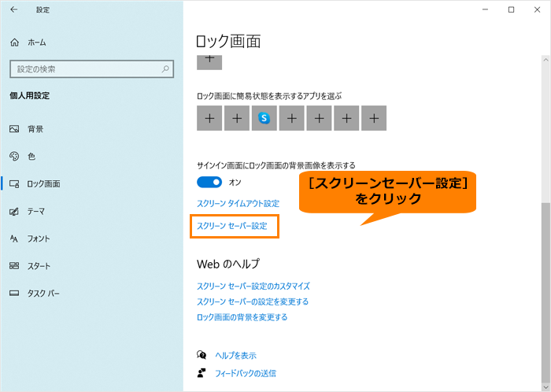Click the search magnifier icon
Viewport: 551px width, 392px height.
165,69
